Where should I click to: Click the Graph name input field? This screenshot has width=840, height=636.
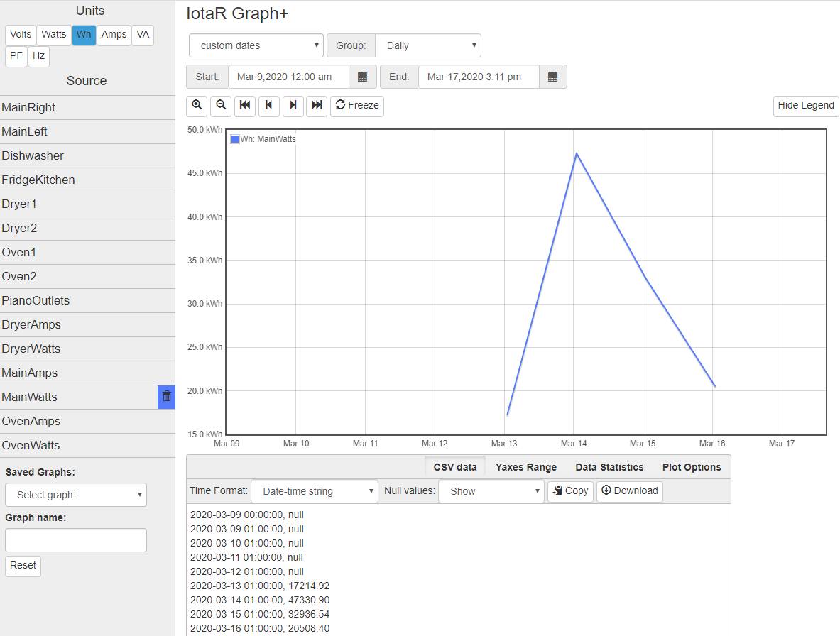pyautogui.click(x=76, y=540)
